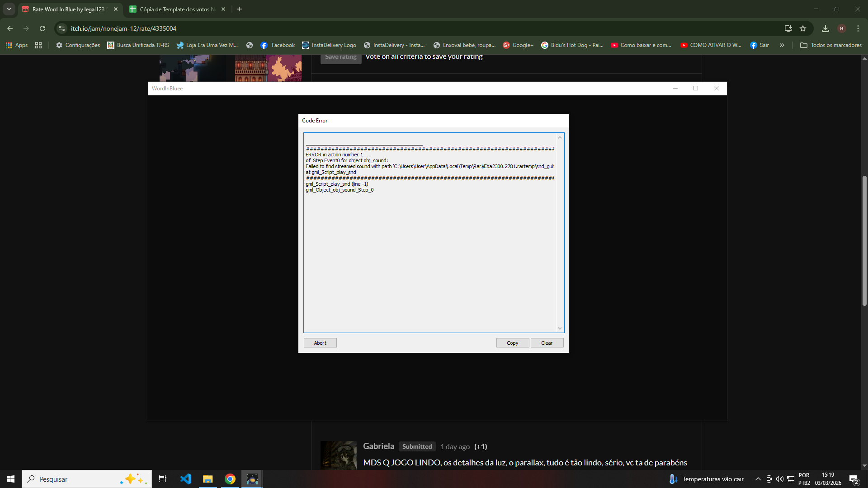Expand the tab search dropdown arrow
The height and width of the screenshot is (488, 868).
[x=9, y=9]
